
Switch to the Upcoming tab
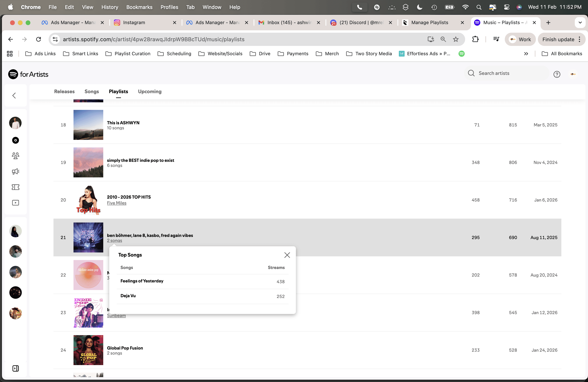[x=150, y=91]
